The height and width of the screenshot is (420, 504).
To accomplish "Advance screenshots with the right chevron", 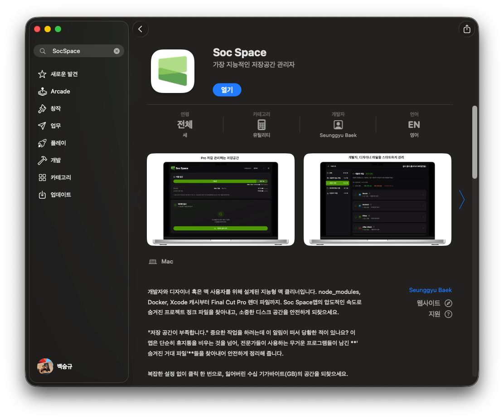I will click(461, 200).
